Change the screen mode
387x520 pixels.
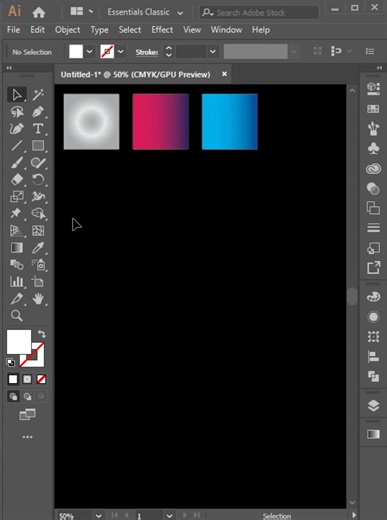click(27, 415)
